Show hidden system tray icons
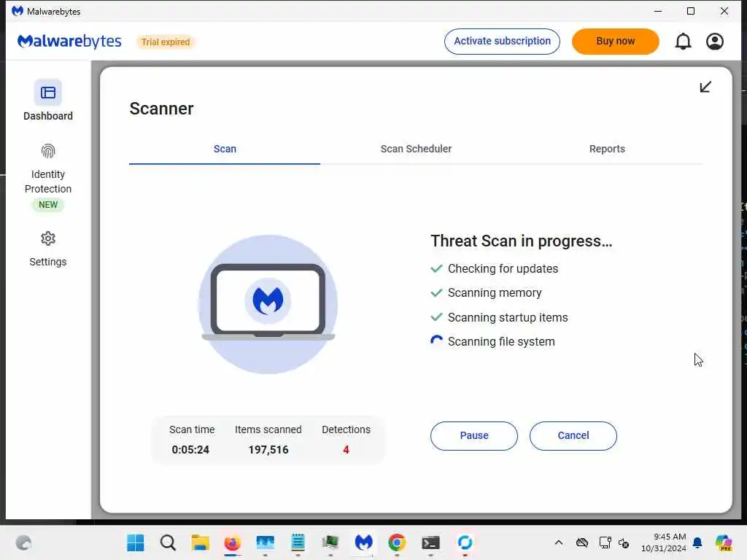This screenshot has width=747, height=560. click(558, 542)
